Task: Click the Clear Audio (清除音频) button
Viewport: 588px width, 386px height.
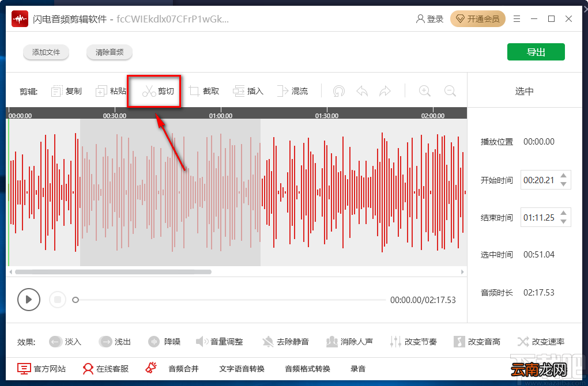Action: (109, 52)
